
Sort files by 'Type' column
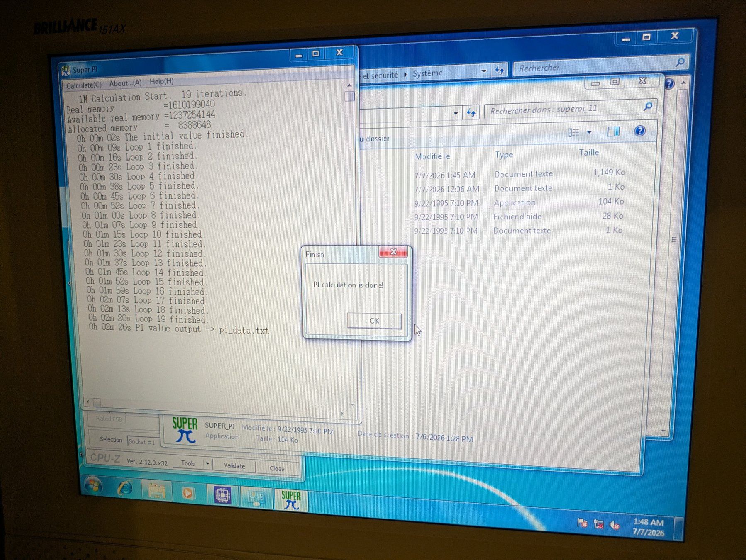(504, 155)
